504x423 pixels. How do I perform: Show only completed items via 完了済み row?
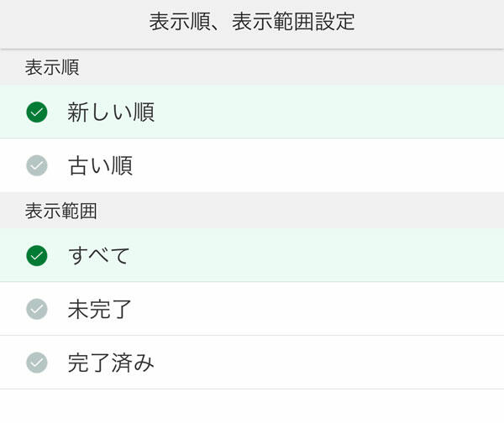click(252, 363)
